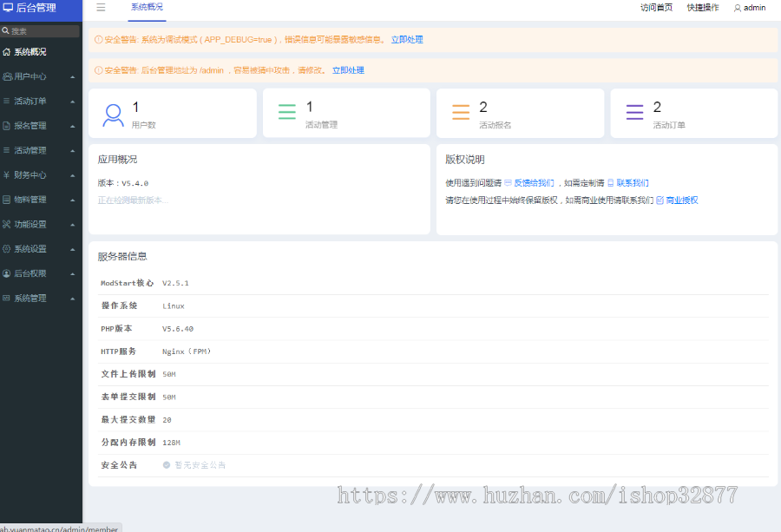The height and width of the screenshot is (532, 781).
Task: Click the icon beside 物料管理
Action: tap(6, 200)
